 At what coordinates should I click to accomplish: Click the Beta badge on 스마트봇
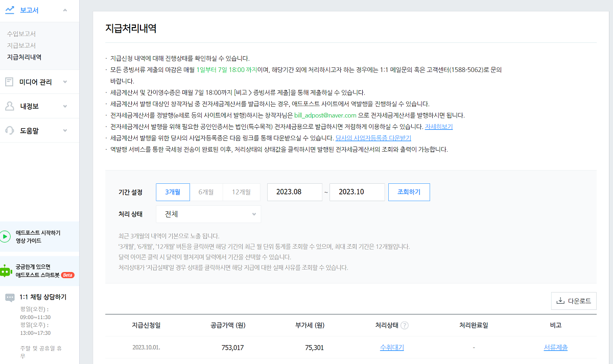coord(67,275)
